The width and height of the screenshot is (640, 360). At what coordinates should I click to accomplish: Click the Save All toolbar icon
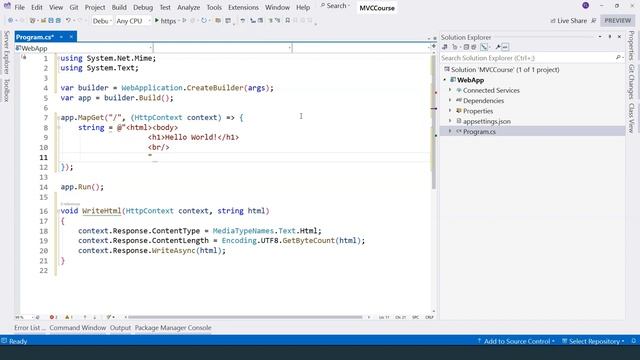[58, 20]
